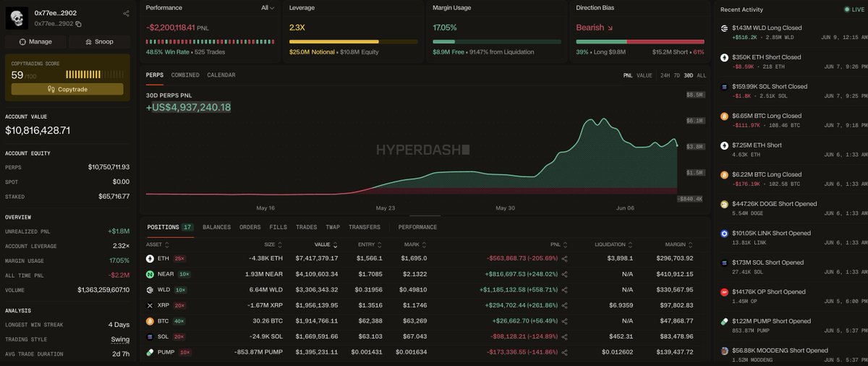Share the NEAR position PNL
868x366 pixels.
tap(564, 275)
